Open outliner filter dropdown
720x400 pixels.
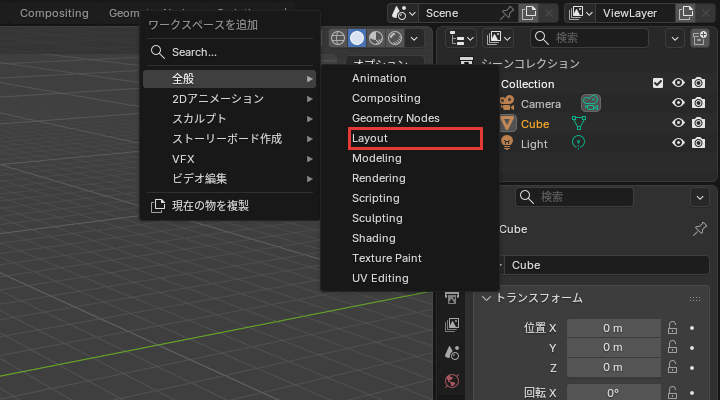pyautogui.click(x=675, y=39)
